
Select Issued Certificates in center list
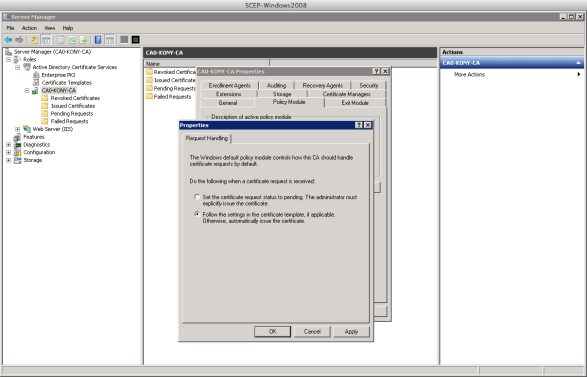(x=174, y=80)
